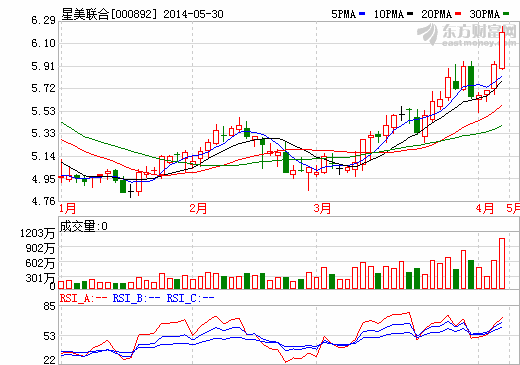Click the stock title 星美联合[000892]
The height and width of the screenshot is (365, 520).
[109, 14]
